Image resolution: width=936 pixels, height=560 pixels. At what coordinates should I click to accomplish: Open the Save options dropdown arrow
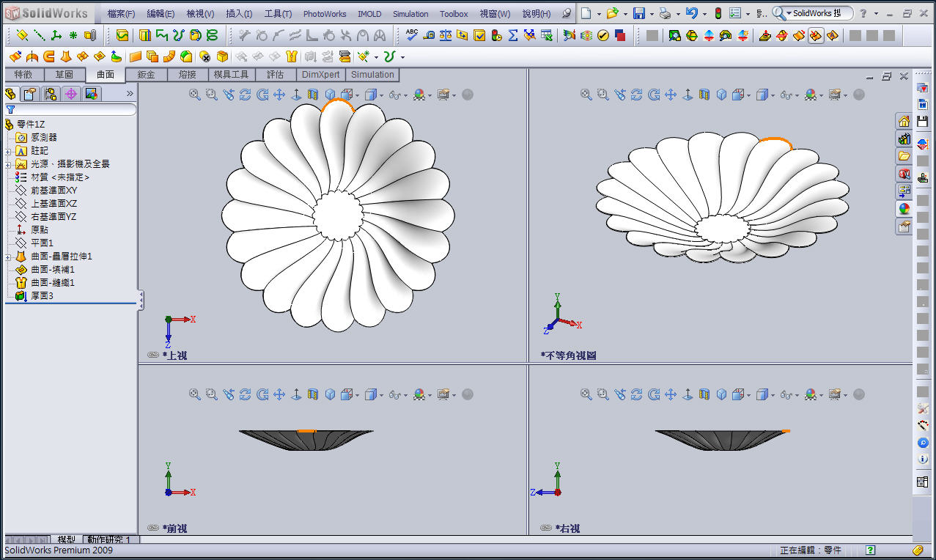coord(652,13)
